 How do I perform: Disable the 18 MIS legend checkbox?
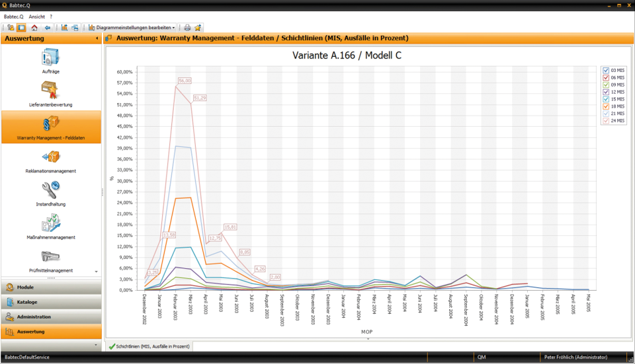tap(606, 106)
